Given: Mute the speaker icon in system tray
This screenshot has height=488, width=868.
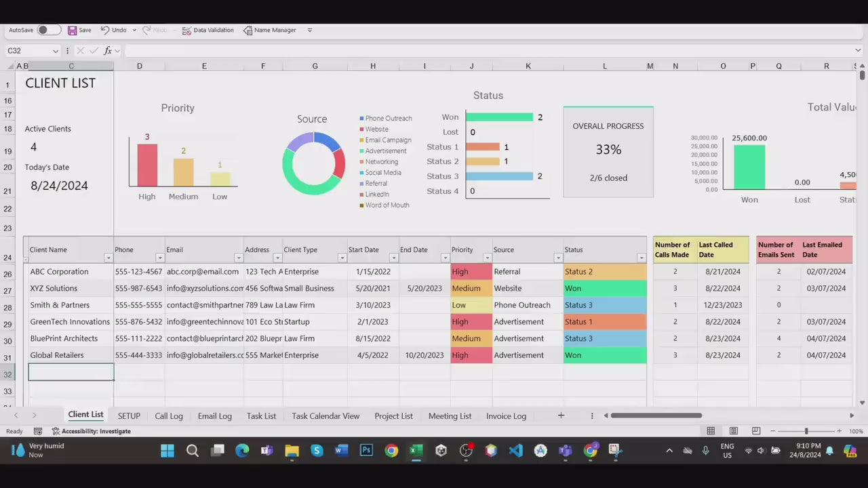Looking at the screenshot, I should (760, 450).
